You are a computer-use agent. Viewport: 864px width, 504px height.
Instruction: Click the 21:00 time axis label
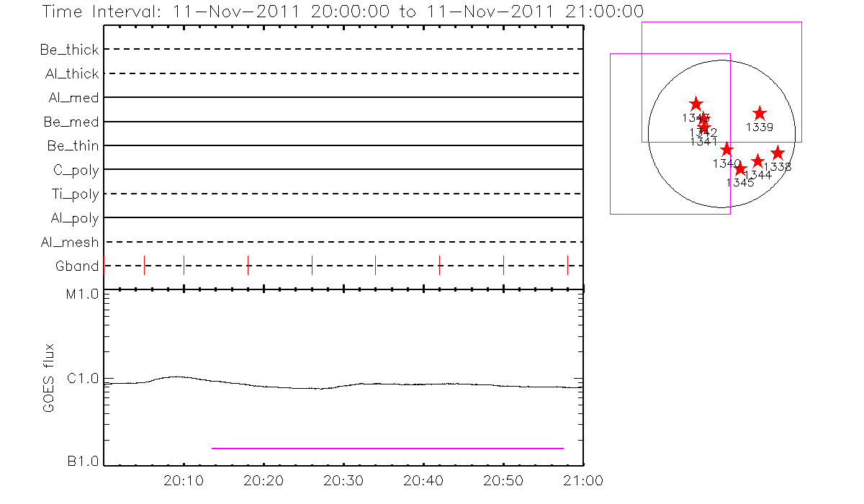(x=583, y=480)
